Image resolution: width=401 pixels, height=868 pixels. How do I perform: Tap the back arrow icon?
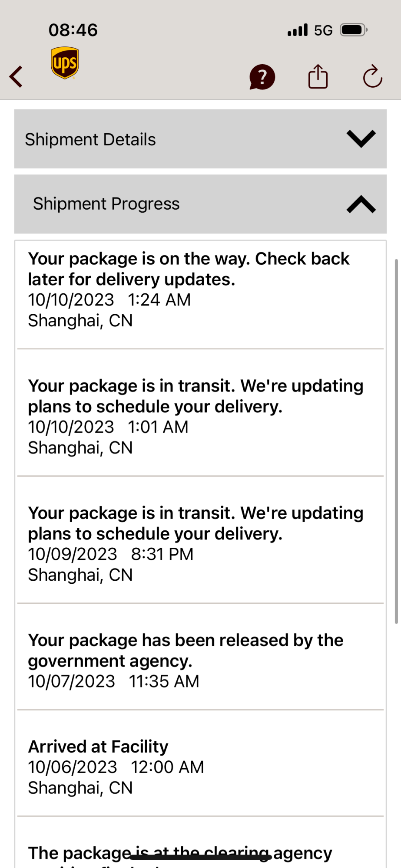coord(16,77)
